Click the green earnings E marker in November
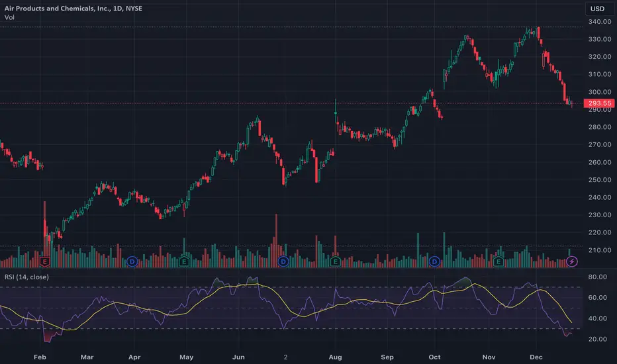617x364 pixels. 498,261
